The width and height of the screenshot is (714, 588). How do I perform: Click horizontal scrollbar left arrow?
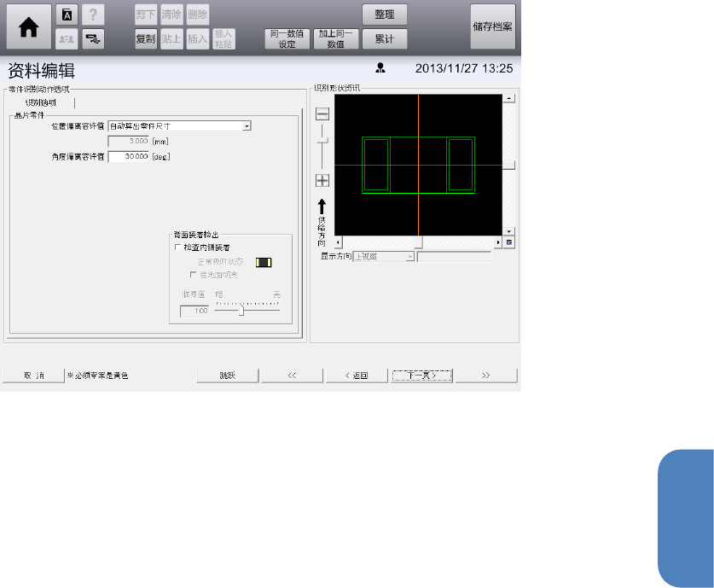point(338,242)
